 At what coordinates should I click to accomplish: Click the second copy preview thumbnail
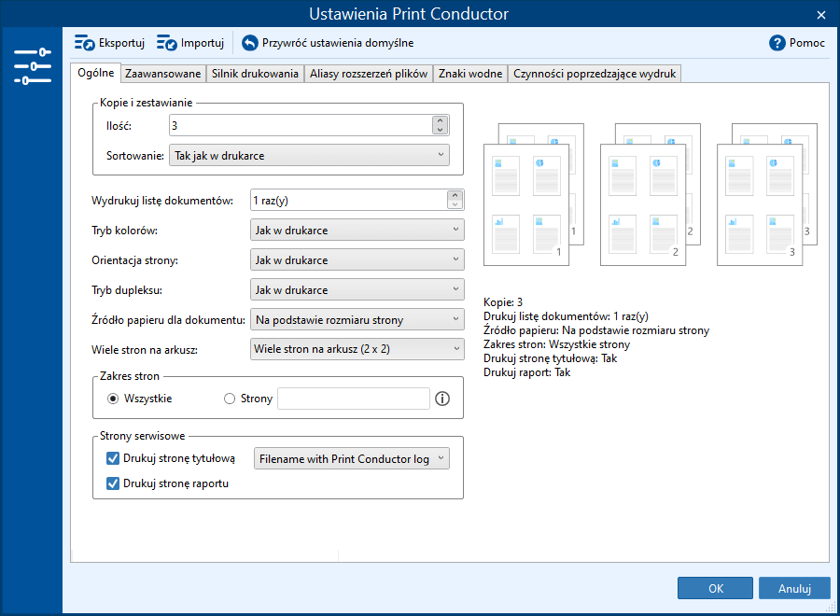click(651, 194)
